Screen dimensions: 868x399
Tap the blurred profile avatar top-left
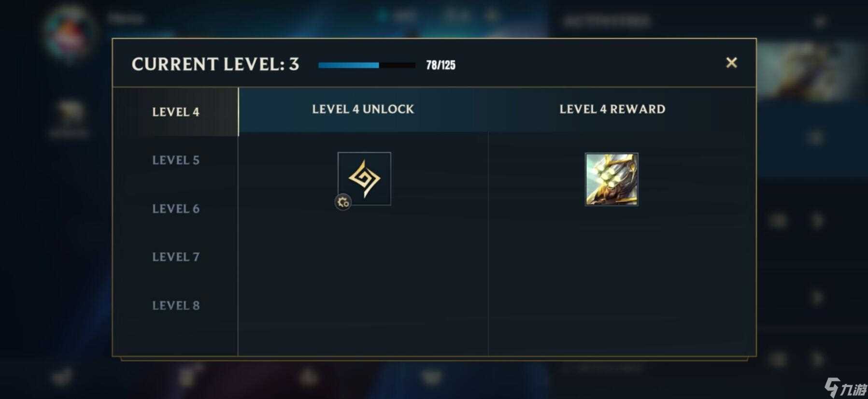[x=70, y=32]
